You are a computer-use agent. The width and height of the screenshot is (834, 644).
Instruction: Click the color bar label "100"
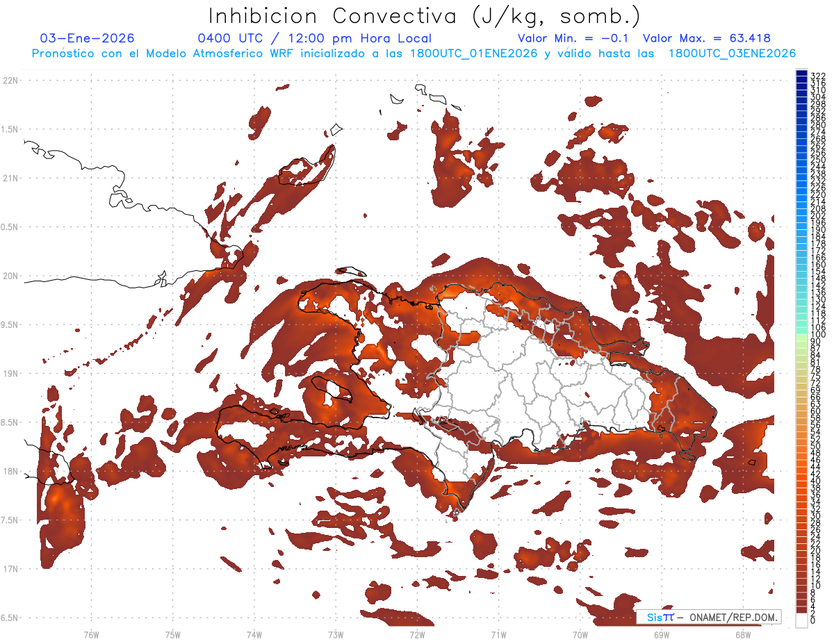(x=818, y=336)
